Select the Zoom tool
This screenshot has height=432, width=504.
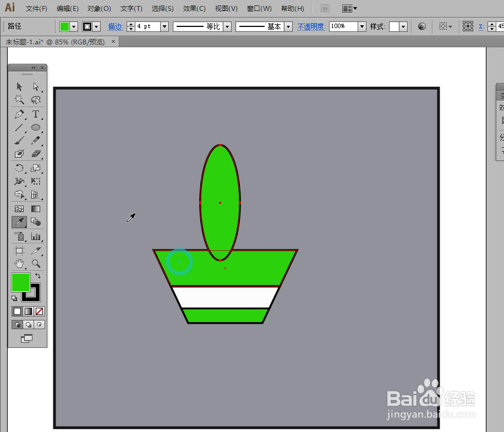point(35,263)
